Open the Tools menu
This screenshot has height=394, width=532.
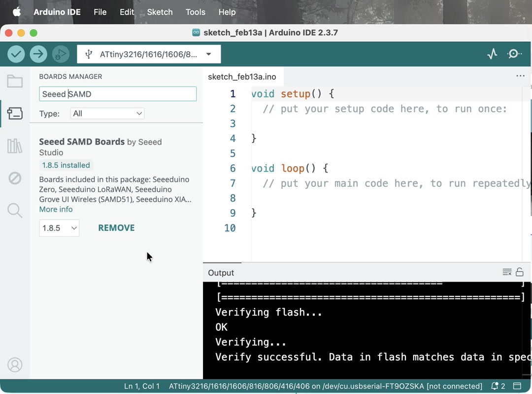point(196,12)
